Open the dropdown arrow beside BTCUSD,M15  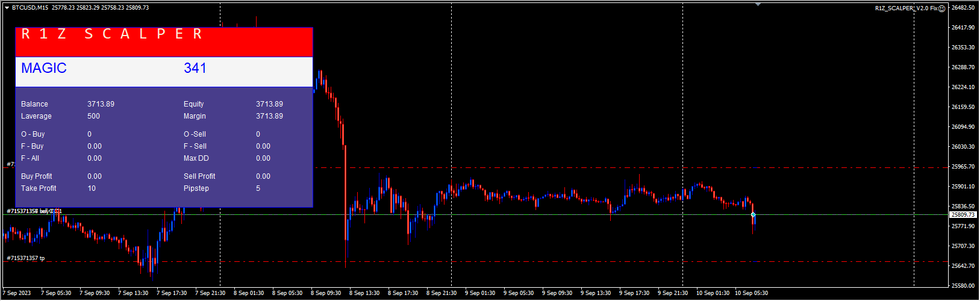7,8
